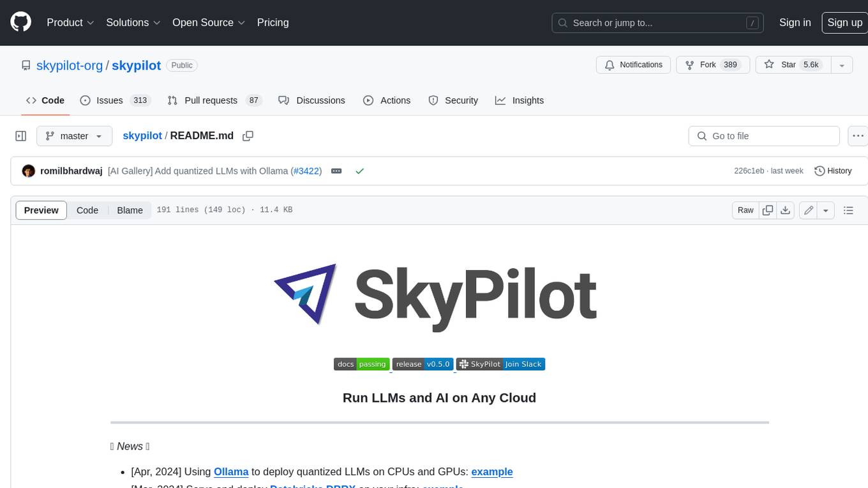Open the skypilot-org owner link

[x=70, y=65]
